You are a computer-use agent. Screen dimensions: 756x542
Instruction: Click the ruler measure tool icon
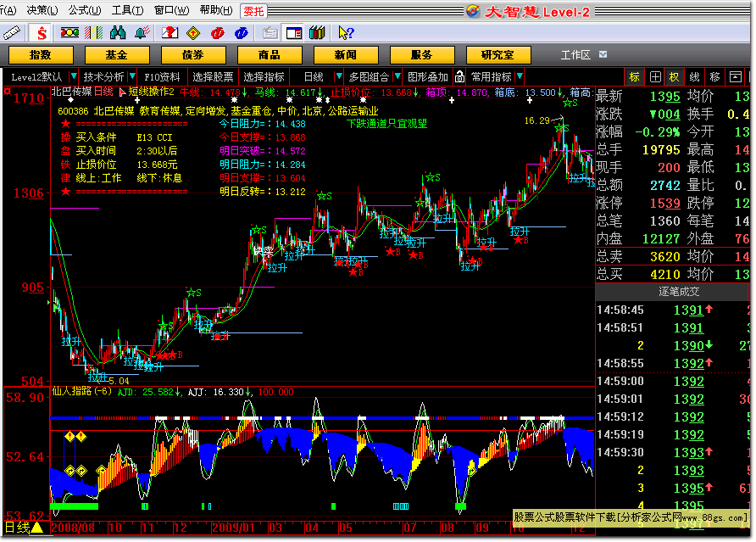tap(12, 33)
